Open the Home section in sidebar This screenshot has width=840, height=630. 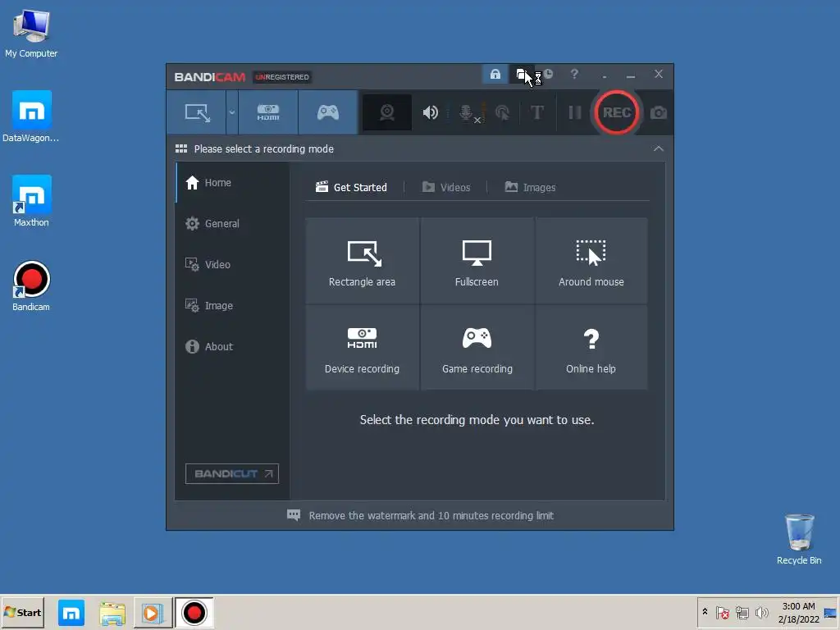[233, 183]
